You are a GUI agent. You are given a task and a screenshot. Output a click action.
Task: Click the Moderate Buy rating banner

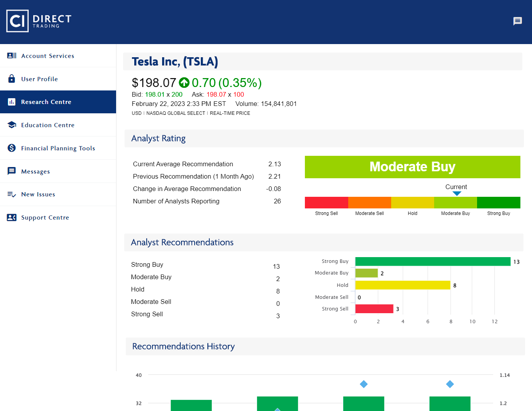tap(412, 167)
